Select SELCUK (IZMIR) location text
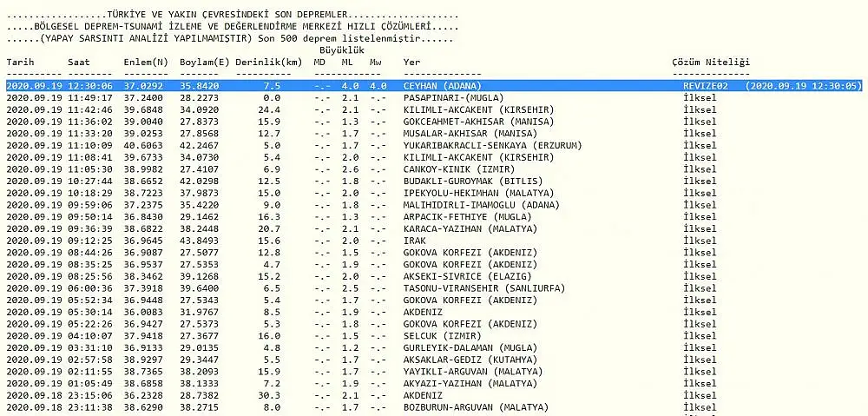Viewport: 868px width, 416px height. click(x=443, y=336)
